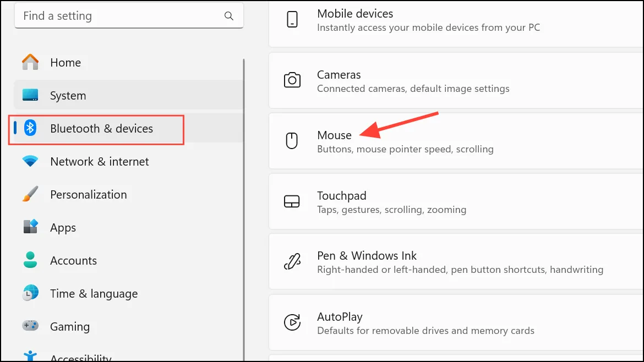This screenshot has width=644, height=362.
Task: Click 'Taps, gestures, scrolling, zooming' description
Action: point(391,210)
